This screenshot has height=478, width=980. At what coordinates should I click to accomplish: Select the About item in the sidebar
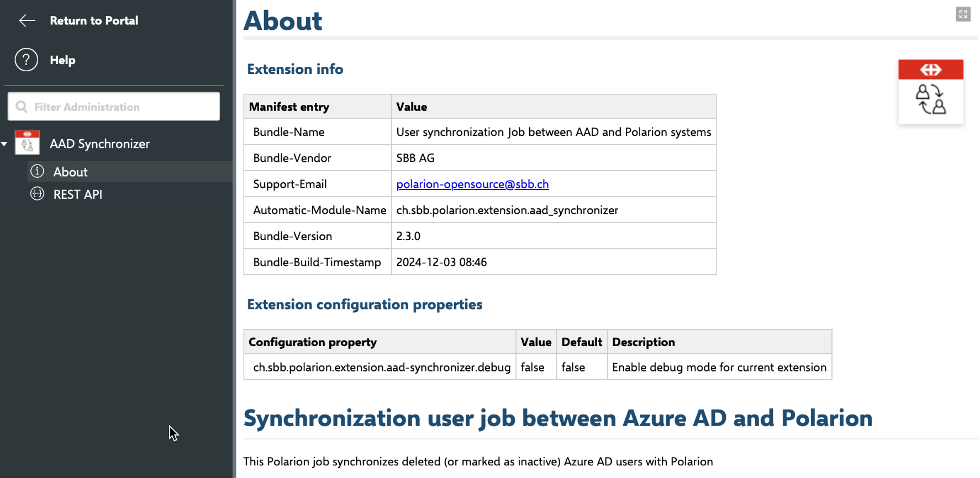click(130, 172)
